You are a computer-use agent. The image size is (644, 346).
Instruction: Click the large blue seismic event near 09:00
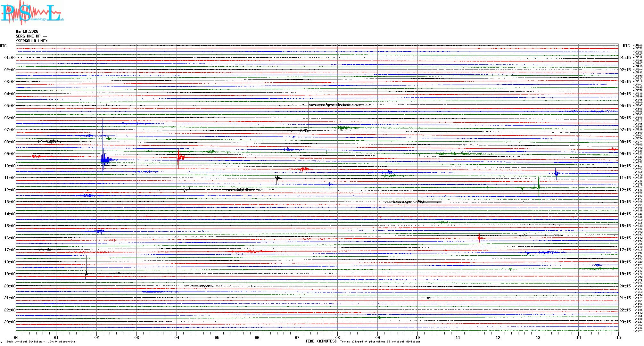point(103,159)
